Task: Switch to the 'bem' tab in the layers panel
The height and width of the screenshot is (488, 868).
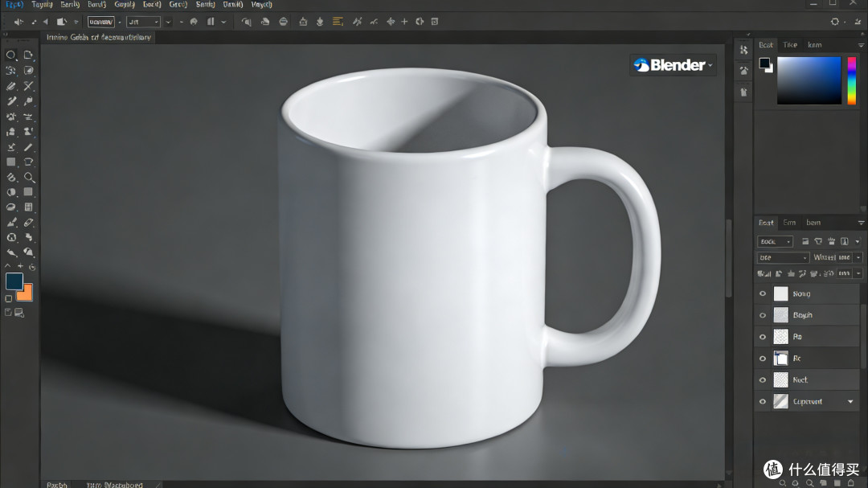Action: coord(813,223)
